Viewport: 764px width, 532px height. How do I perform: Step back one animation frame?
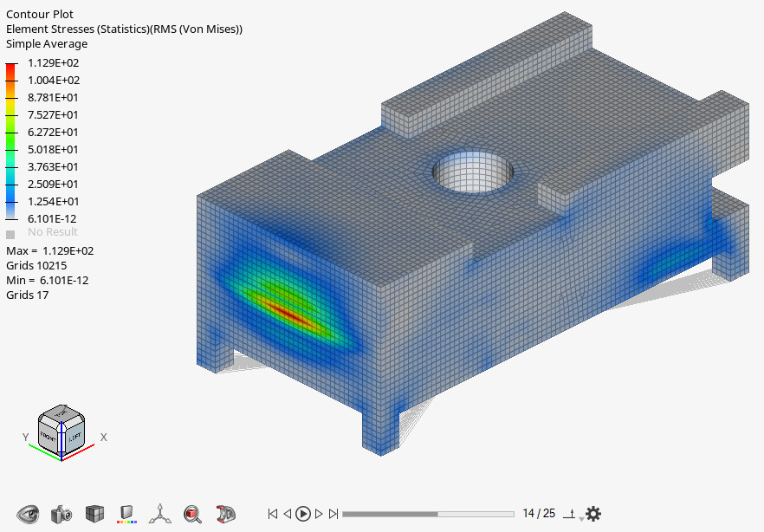(x=288, y=514)
